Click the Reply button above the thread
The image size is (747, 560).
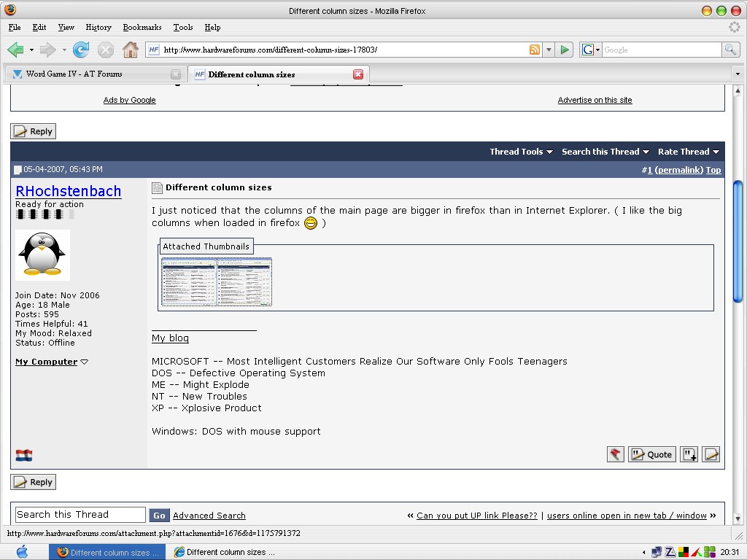[x=34, y=131]
